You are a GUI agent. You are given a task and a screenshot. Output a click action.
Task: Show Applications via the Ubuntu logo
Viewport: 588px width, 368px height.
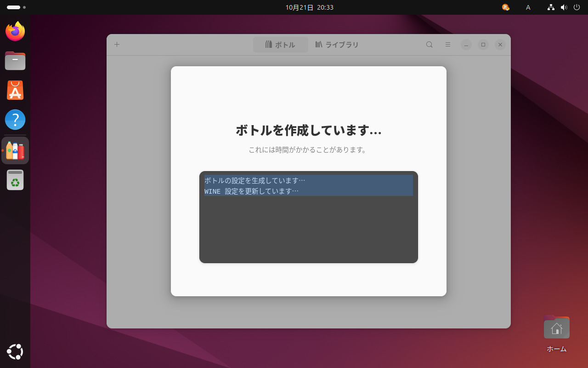point(15,351)
